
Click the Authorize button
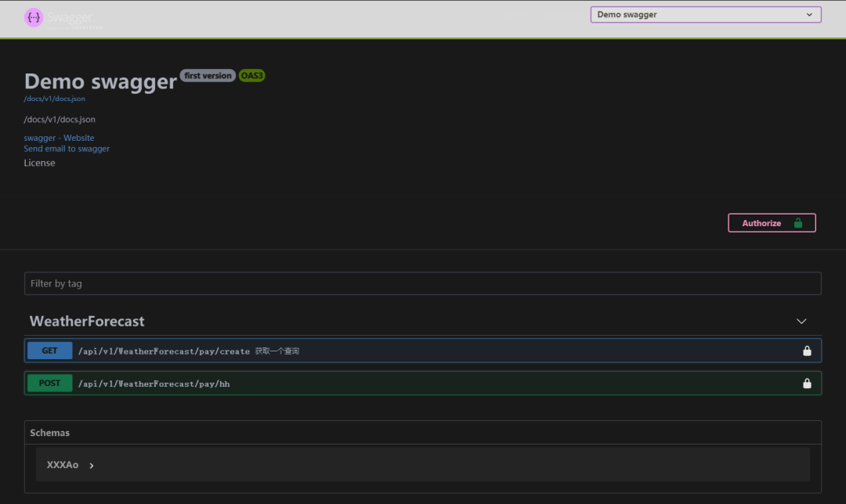(772, 223)
